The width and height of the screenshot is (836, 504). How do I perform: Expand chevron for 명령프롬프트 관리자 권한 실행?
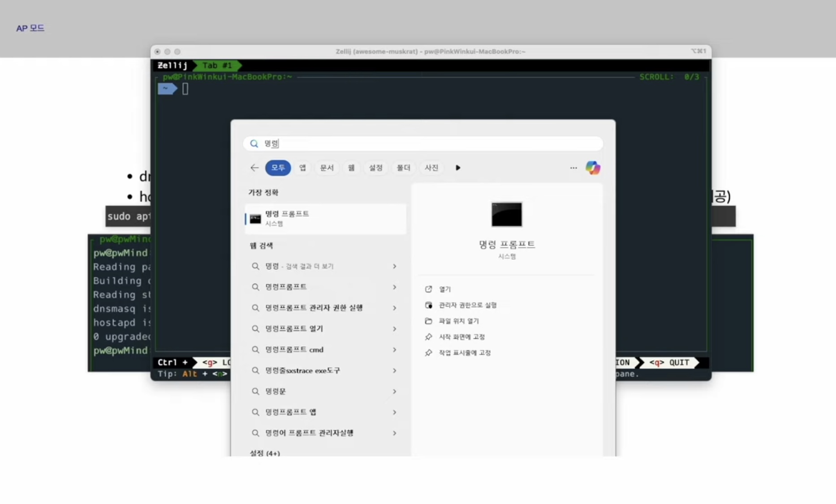point(395,308)
